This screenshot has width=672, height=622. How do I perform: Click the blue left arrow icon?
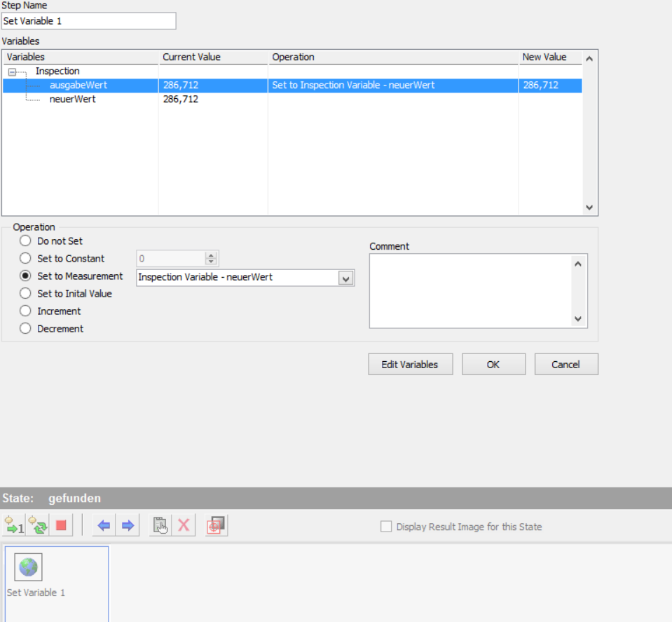[104, 525]
